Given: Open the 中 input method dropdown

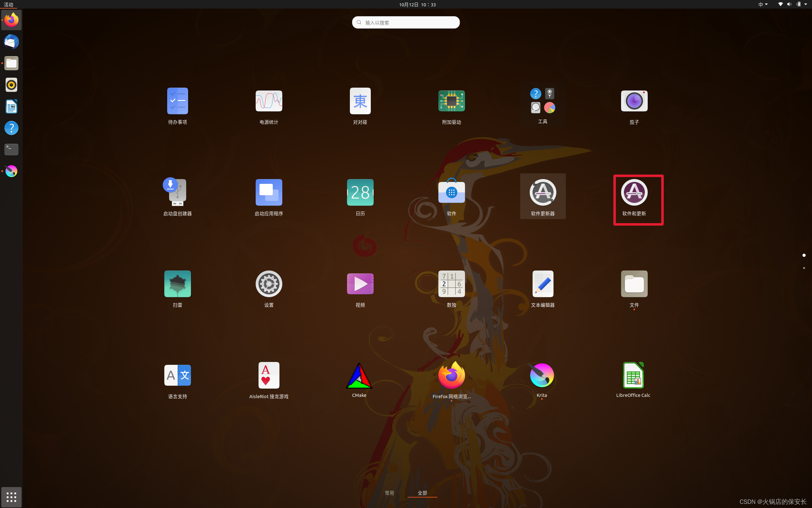Looking at the screenshot, I should [x=763, y=4].
